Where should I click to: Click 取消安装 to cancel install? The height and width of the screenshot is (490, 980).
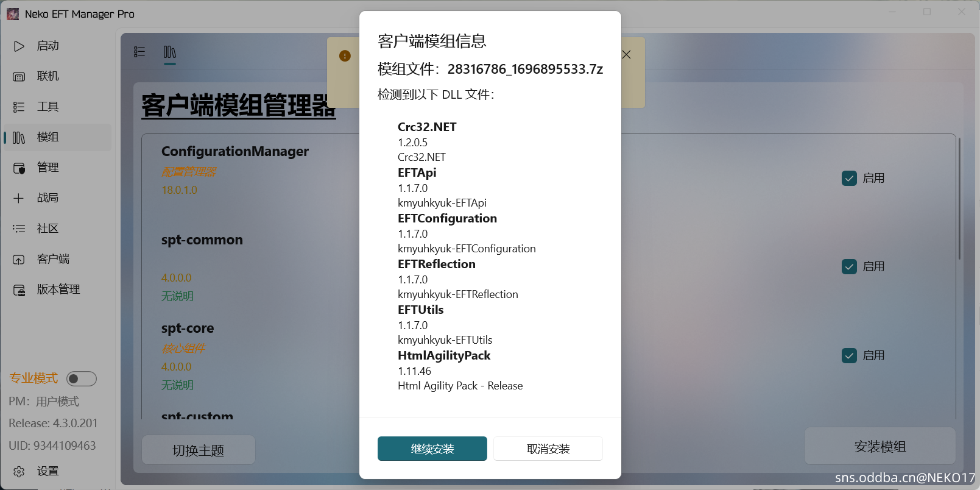pyautogui.click(x=548, y=449)
